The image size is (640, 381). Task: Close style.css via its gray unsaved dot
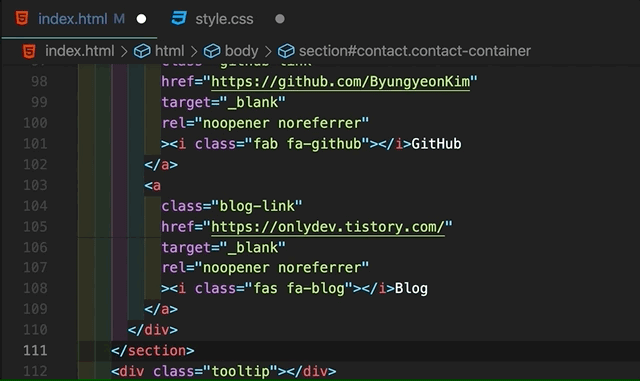(x=280, y=19)
